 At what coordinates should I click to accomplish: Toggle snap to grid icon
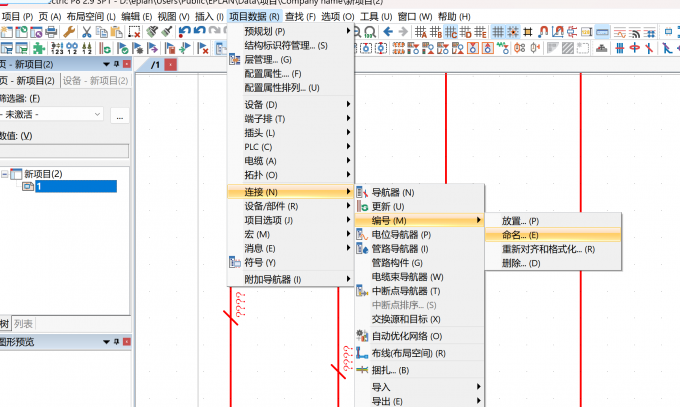pos(513,32)
